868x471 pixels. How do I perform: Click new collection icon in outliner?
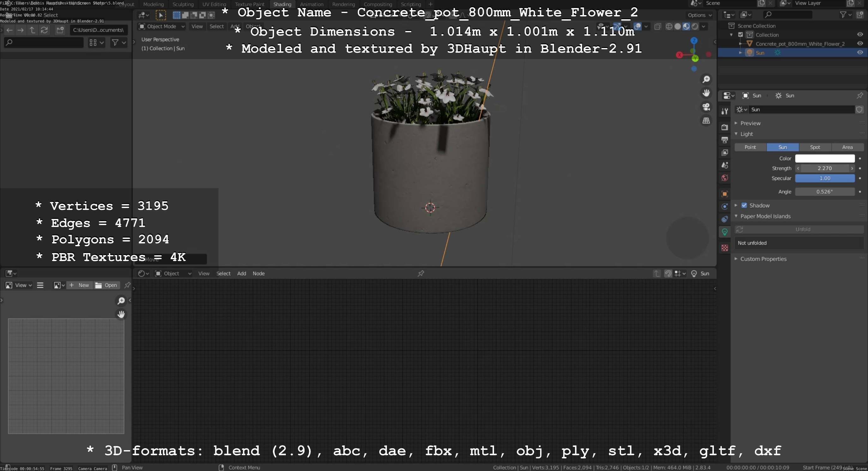[x=859, y=15]
